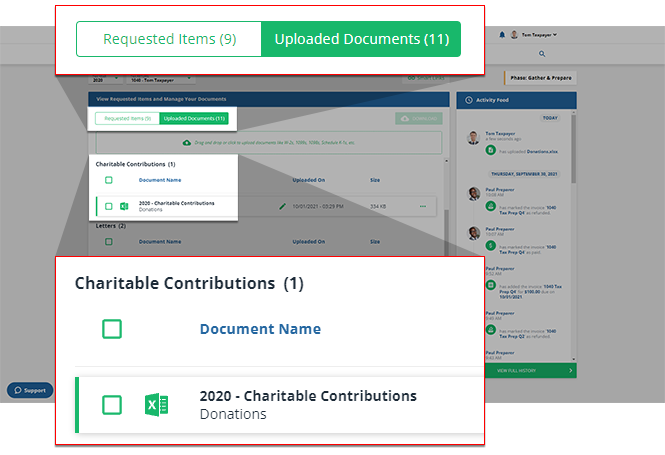Click the upload icon beside 'has uploaded Donations.xlsx'

491,150
